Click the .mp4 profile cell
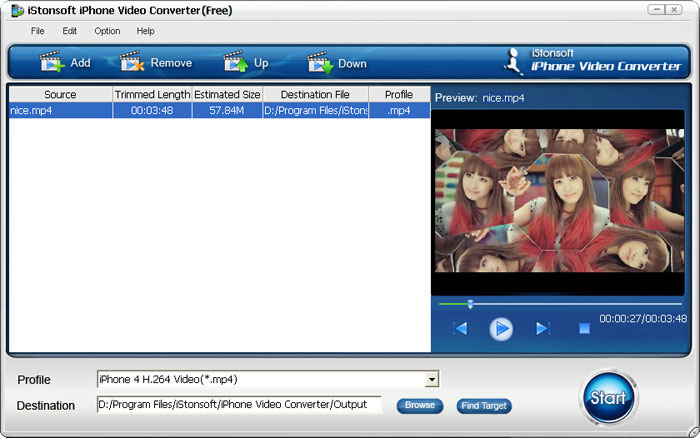The height and width of the screenshot is (438, 700). point(399,110)
